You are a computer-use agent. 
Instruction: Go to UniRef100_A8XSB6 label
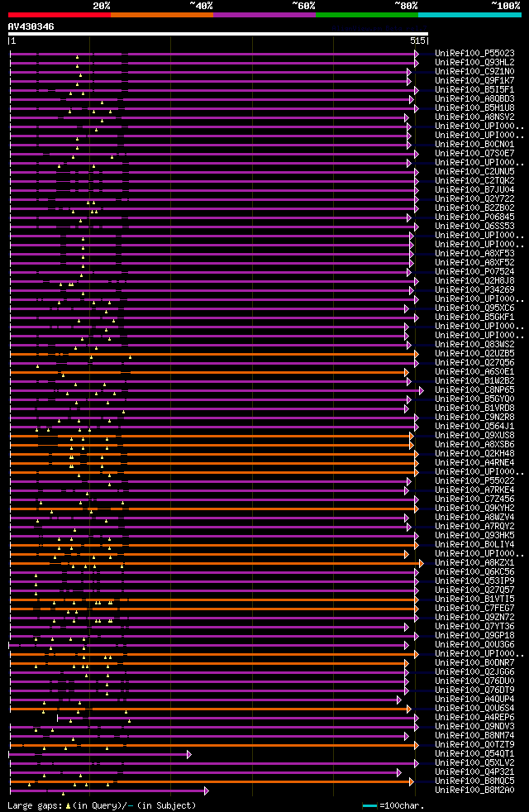[474, 445]
